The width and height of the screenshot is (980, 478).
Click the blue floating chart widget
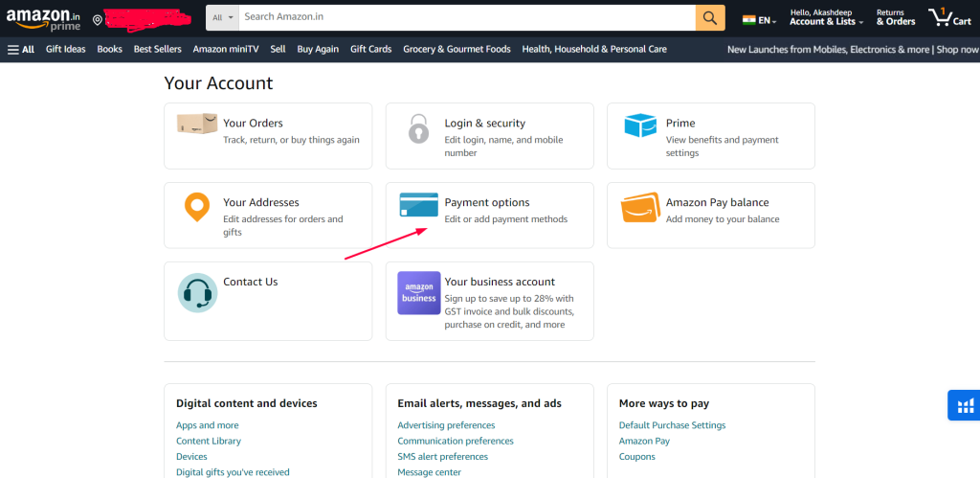point(964,405)
